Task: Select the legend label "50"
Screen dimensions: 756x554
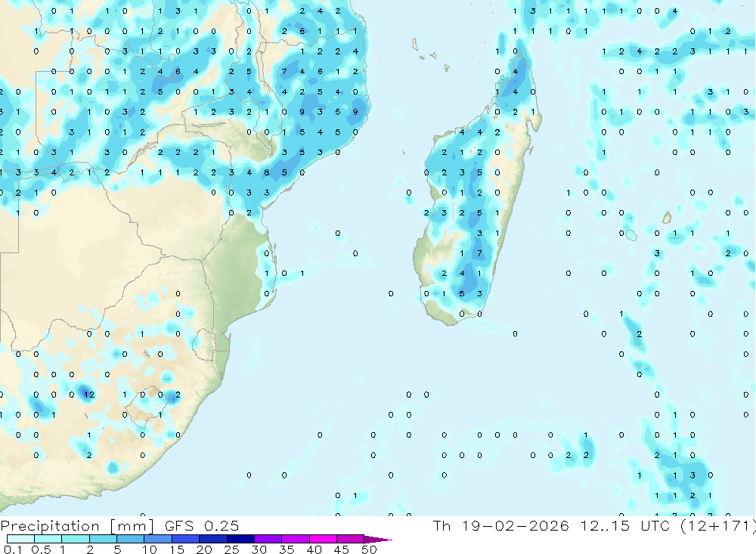Action: (x=370, y=549)
